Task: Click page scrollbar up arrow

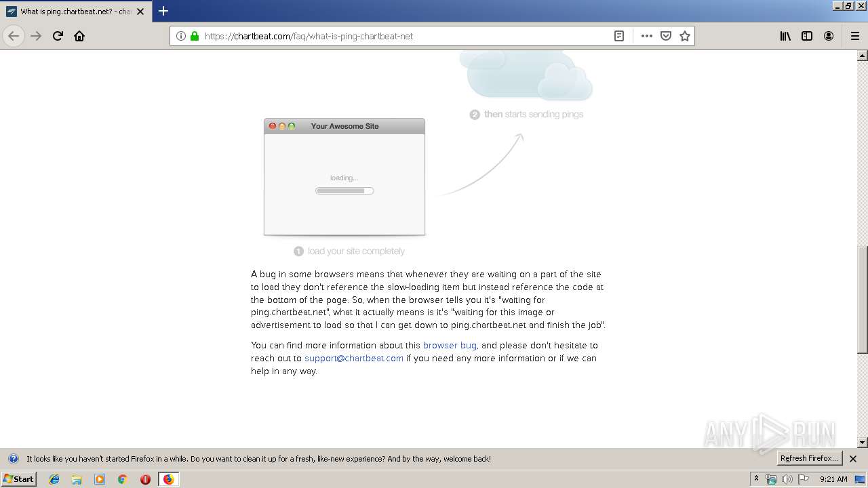Action: tap(863, 56)
